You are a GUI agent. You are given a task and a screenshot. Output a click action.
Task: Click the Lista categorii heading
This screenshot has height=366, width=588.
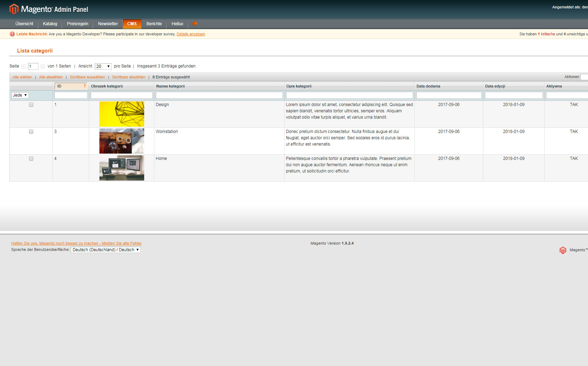point(35,51)
